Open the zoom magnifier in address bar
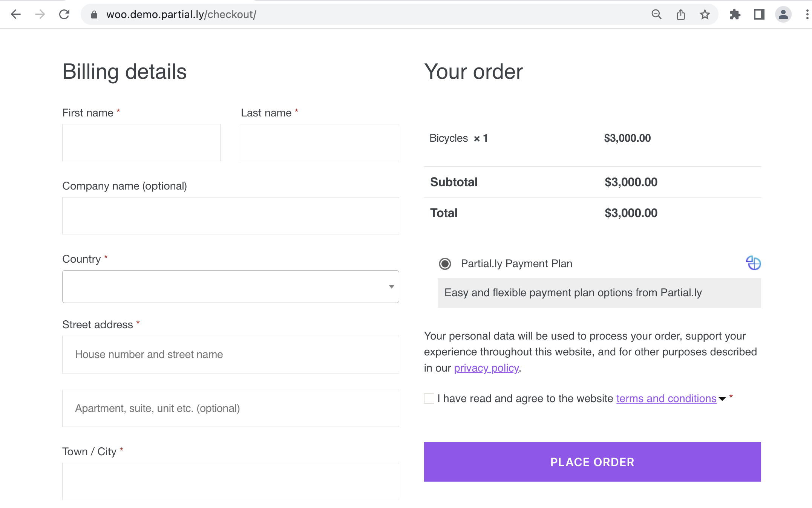 [656, 14]
